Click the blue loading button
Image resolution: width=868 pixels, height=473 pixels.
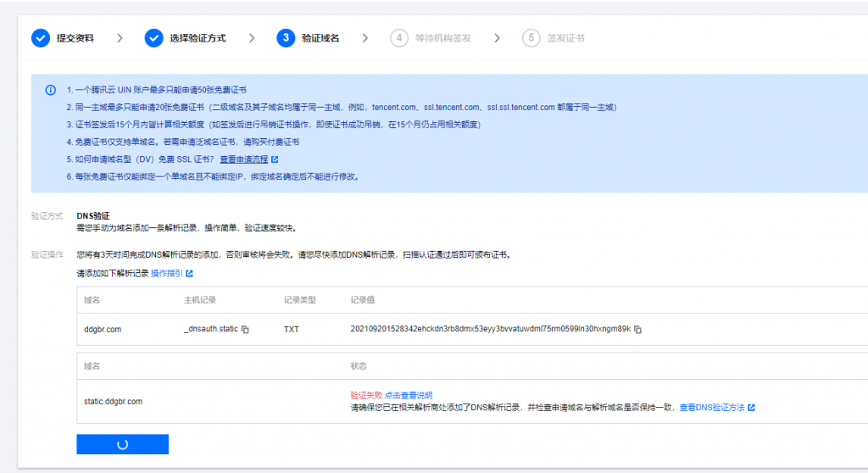[122, 444]
